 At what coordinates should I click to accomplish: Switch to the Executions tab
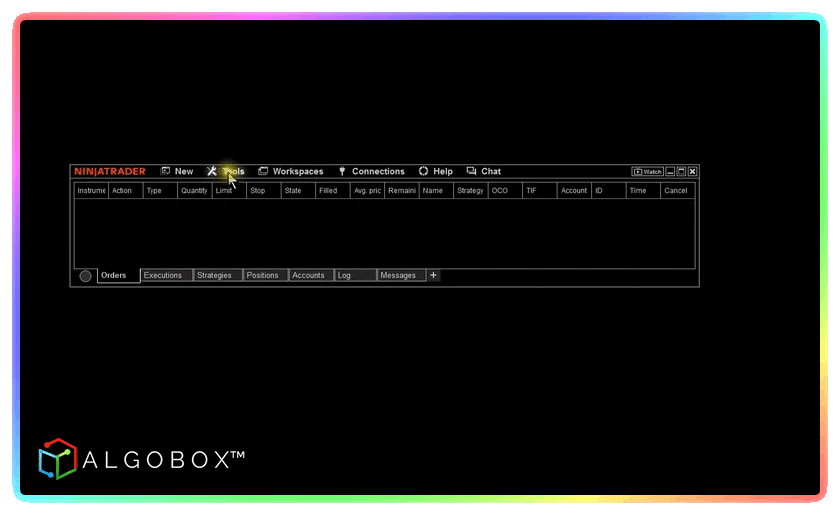[163, 276]
